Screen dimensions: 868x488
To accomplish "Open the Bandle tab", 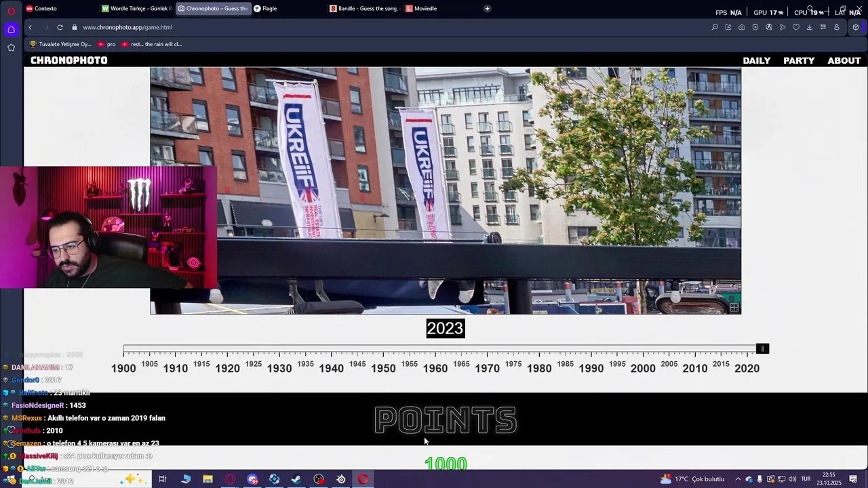I will (x=364, y=8).
